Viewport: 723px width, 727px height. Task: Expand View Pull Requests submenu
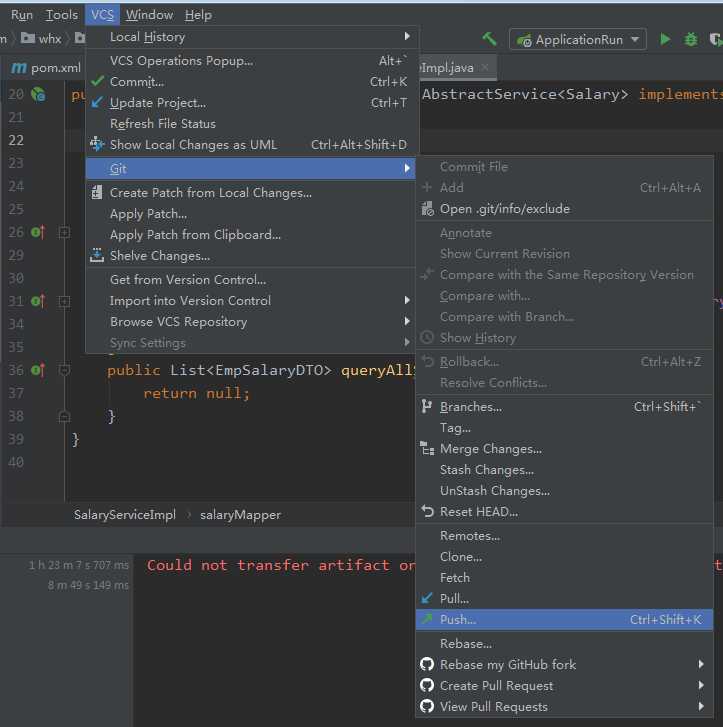coord(564,706)
